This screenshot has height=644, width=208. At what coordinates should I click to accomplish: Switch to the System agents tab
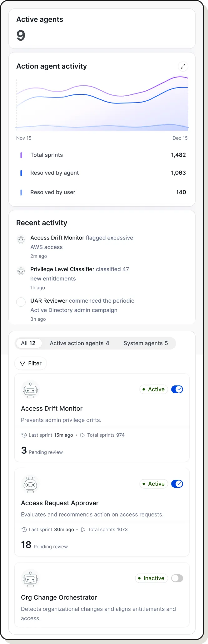pos(146,343)
